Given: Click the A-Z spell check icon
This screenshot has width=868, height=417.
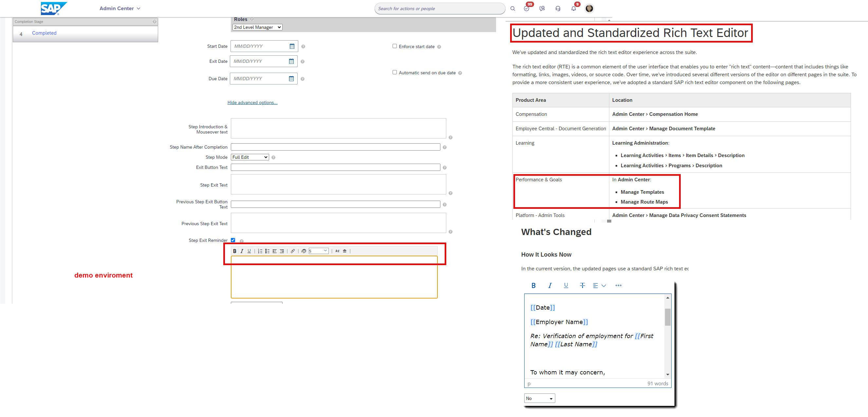Looking at the screenshot, I should [337, 251].
